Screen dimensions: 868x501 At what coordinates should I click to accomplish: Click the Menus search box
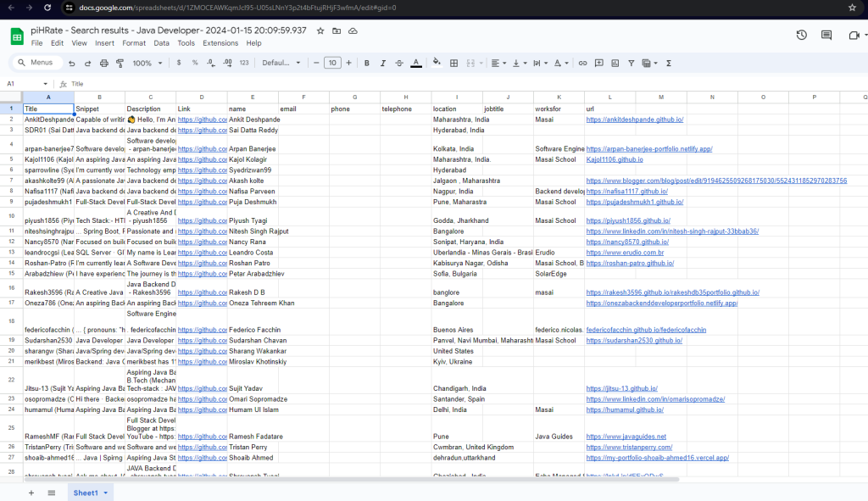coord(36,63)
